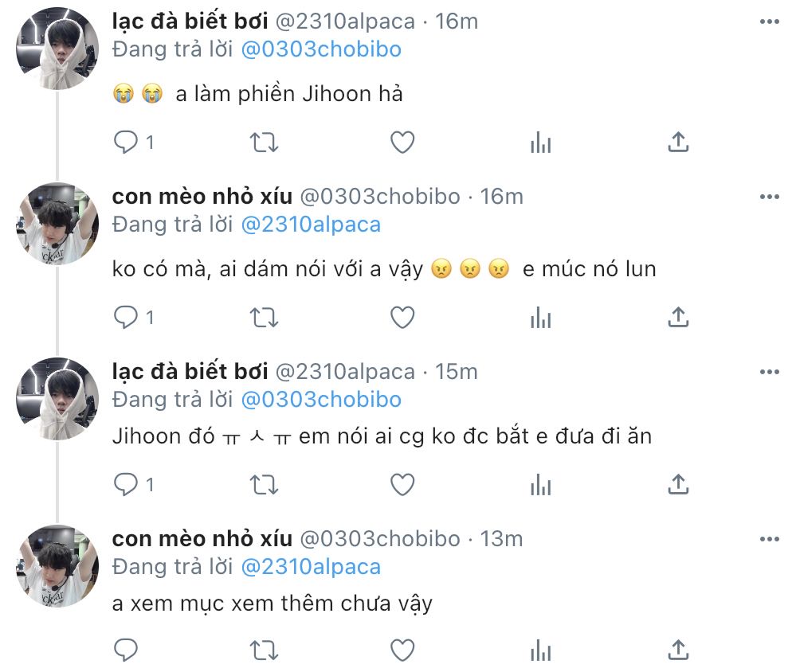Like the 'Jihoon đó' tweet from 15m ago

402,485
